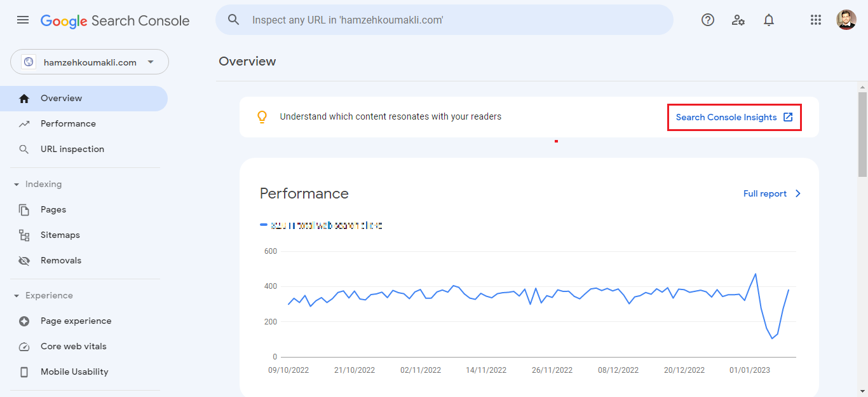Click the Inspect any URL field
The image size is (868, 397).
click(x=445, y=20)
